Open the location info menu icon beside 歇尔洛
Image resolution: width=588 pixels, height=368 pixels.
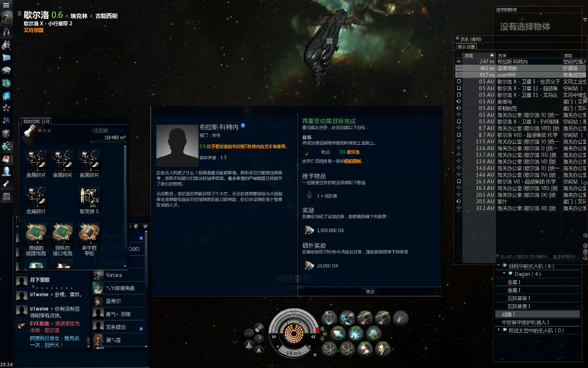(19, 14)
